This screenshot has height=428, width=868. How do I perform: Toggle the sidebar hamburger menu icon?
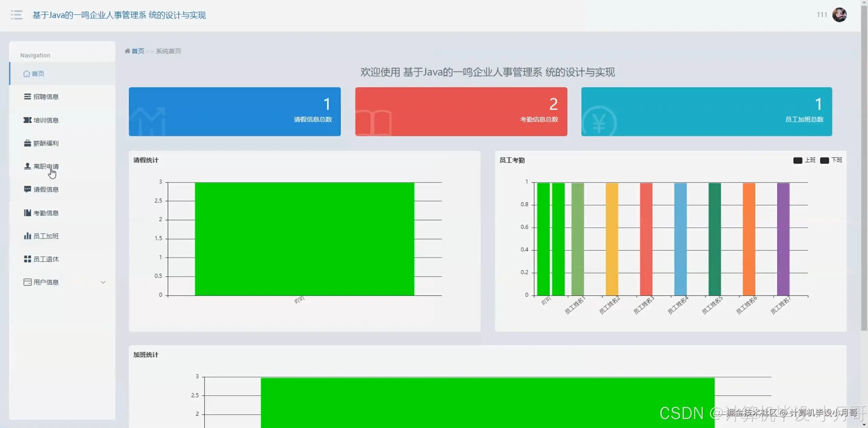[16, 15]
